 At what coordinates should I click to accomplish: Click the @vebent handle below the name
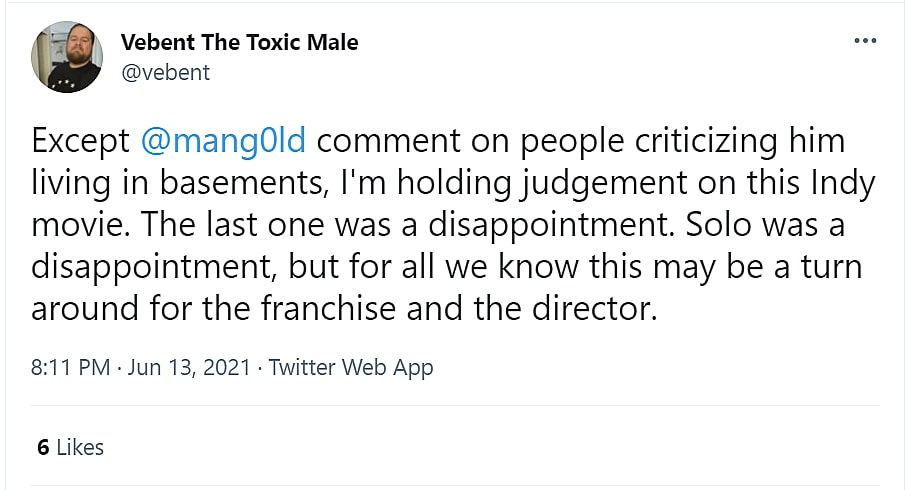[x=165, y=72]
